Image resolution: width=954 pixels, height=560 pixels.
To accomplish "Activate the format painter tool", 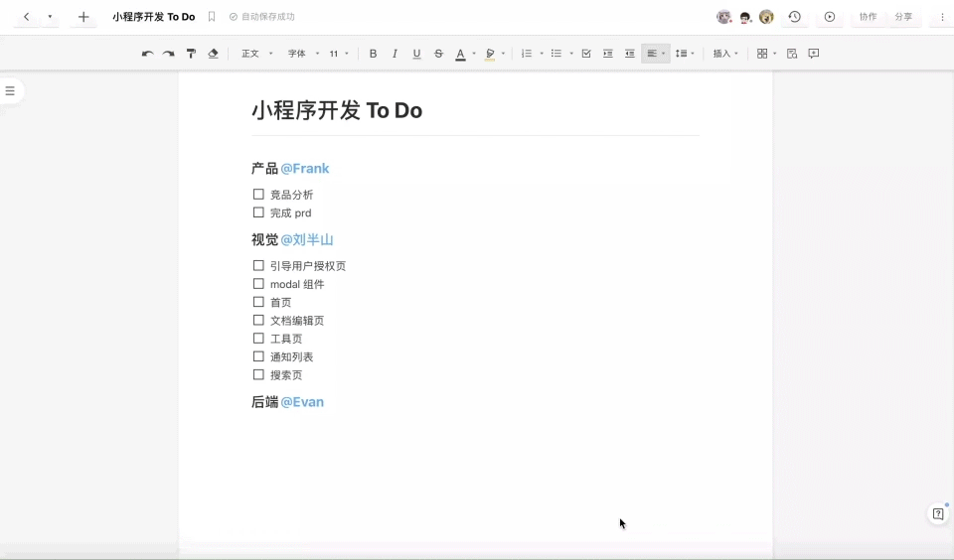I will click(191, 54).
